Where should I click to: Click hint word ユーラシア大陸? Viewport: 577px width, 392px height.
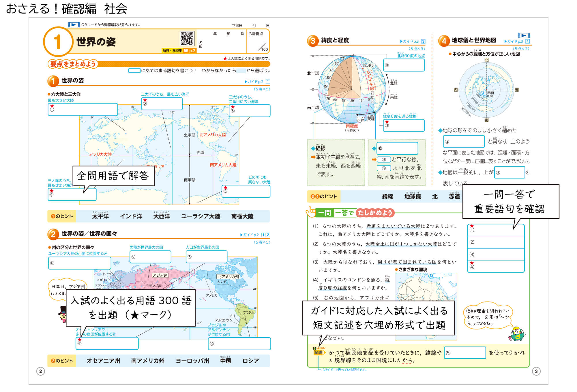click(201, 216)
